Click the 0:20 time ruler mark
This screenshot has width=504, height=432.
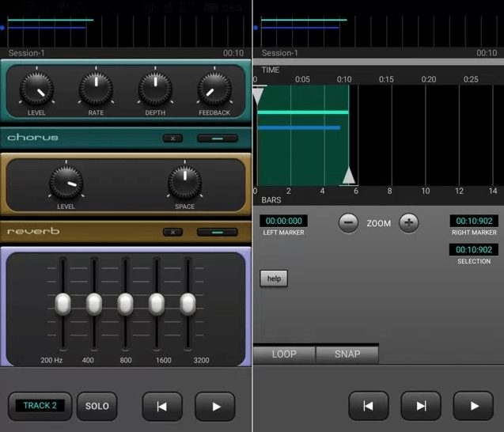tap(429, 79)
